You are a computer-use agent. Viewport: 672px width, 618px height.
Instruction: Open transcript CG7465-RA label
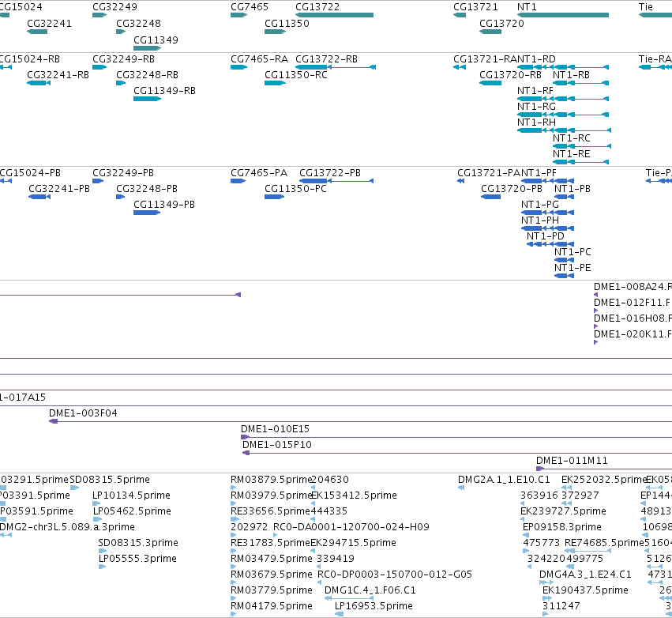pos(259,58)
